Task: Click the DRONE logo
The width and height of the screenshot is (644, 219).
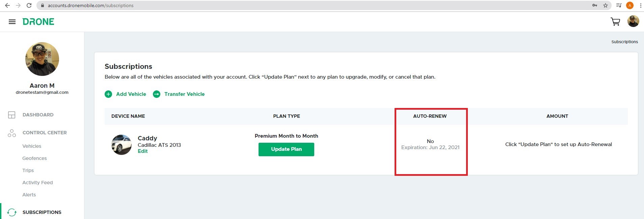Action: [38, 22]
